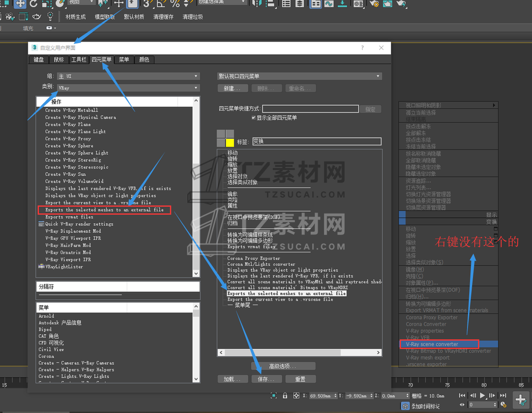Select the Move tool in top toolbar
532x413 pixels.
20,4
